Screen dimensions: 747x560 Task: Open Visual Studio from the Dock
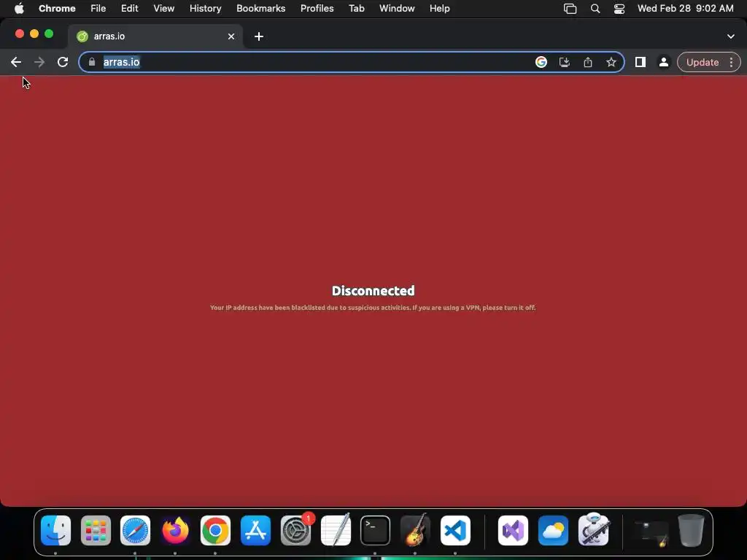coord(513,530)
